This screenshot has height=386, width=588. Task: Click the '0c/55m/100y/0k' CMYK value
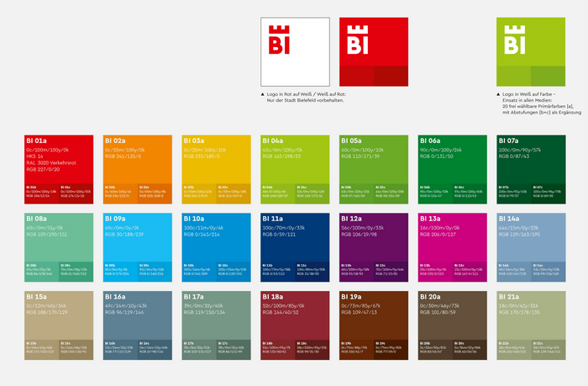click(x=124, y=150)
